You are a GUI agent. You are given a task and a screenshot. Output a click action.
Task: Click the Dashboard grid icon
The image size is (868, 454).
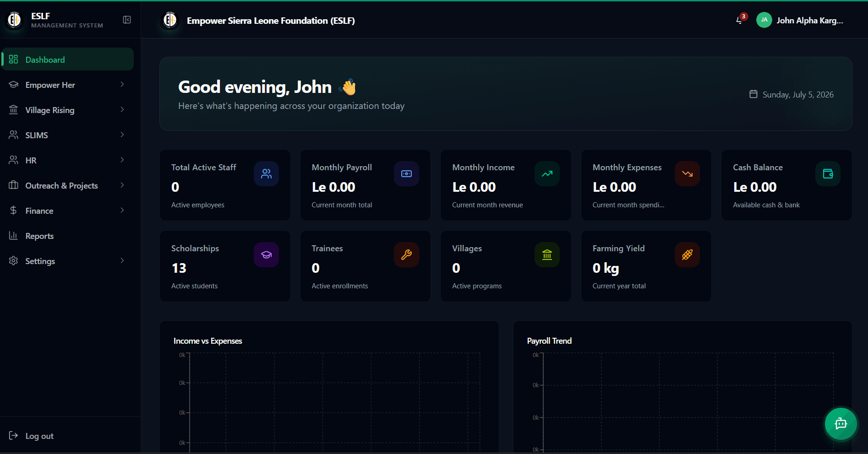click(13, 59)
